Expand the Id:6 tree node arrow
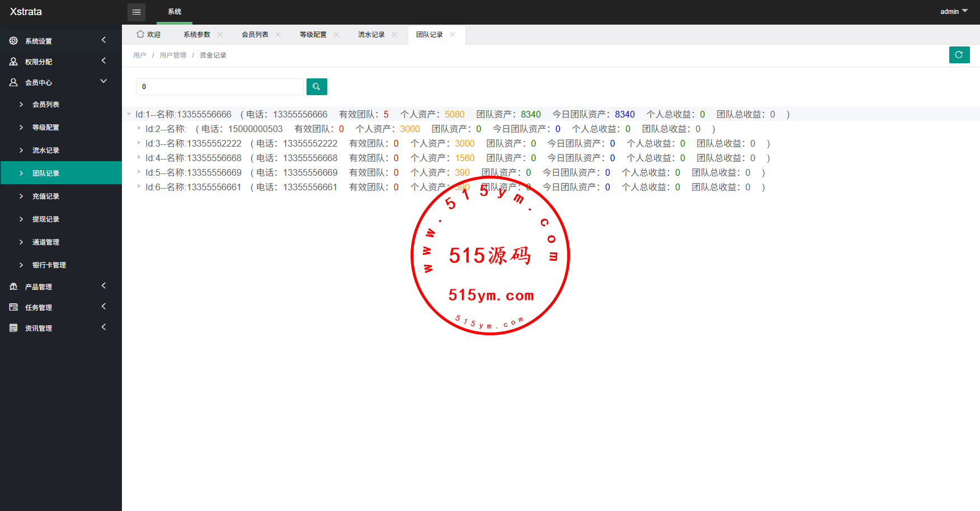Image resolution: width=980 pixels, height=511 pixels. coord(139,187)
